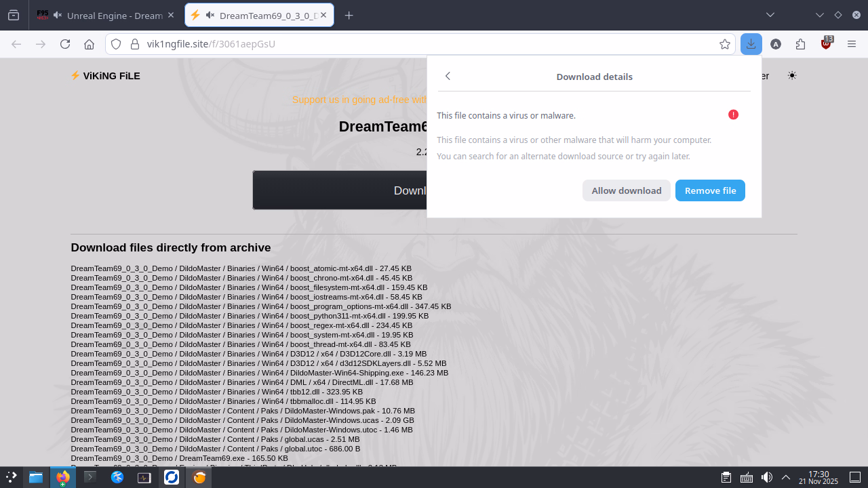Click the global.utoc file entry

coord(216,449)
